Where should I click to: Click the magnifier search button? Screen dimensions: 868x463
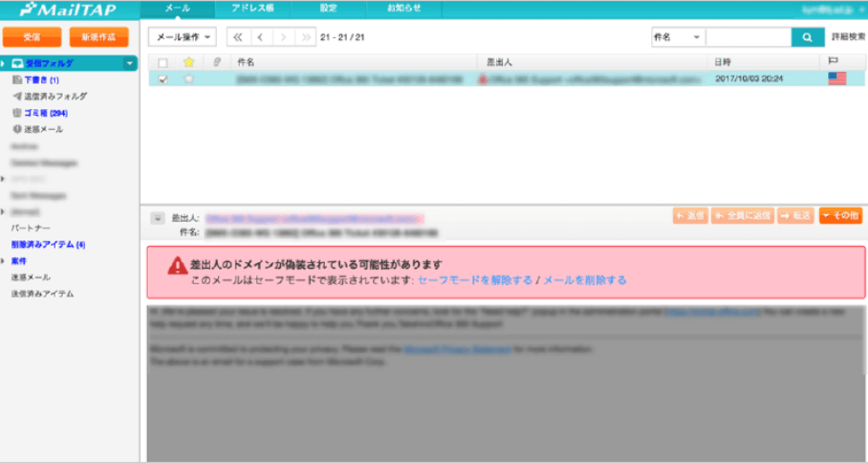coord(807,37)
